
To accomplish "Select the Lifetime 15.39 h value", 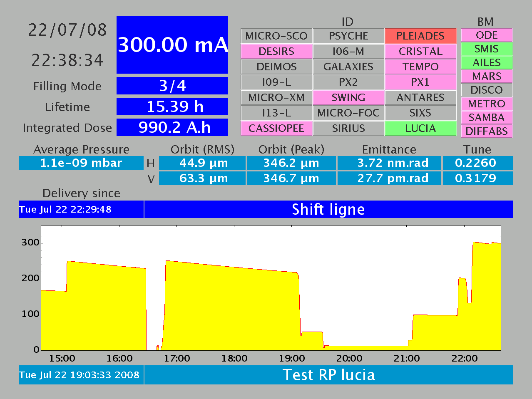I will tap(172, 107).
